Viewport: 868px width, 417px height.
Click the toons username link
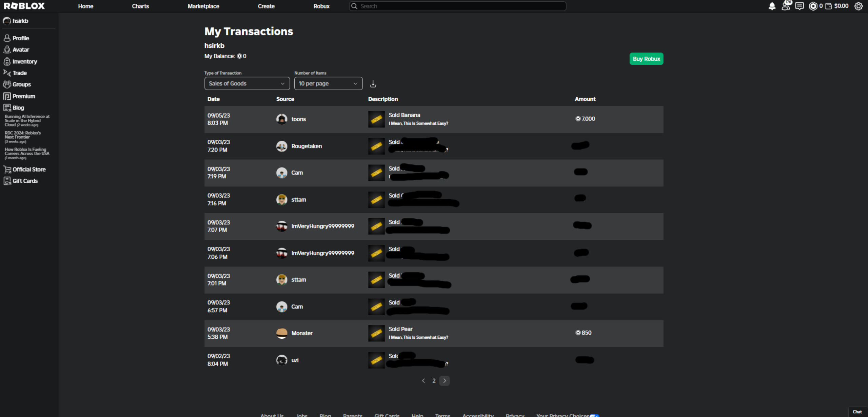298,119
